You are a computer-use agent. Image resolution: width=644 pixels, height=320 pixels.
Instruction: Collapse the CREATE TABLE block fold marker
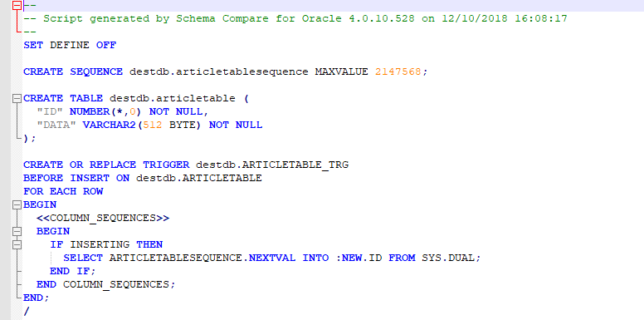(x=17, y=98)
